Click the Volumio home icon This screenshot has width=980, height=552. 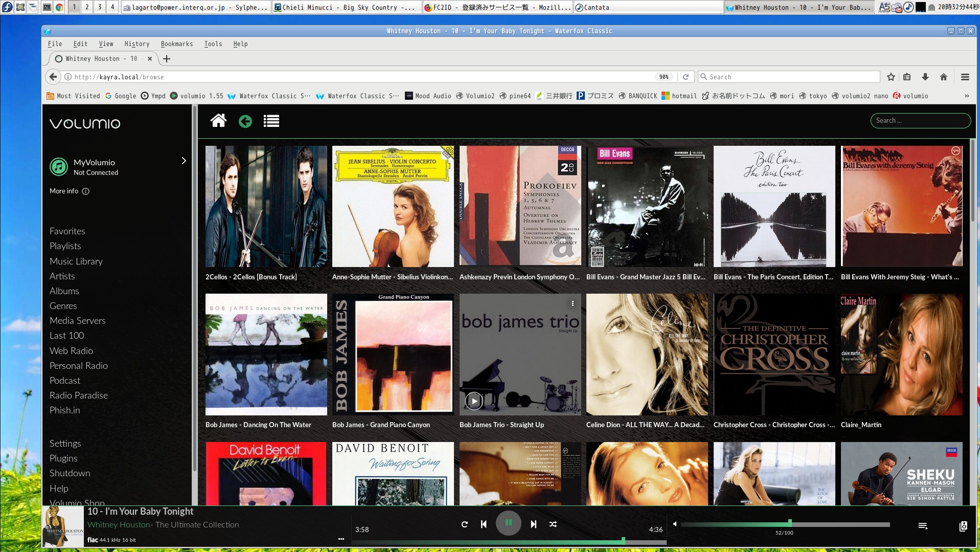click(218, 121)
